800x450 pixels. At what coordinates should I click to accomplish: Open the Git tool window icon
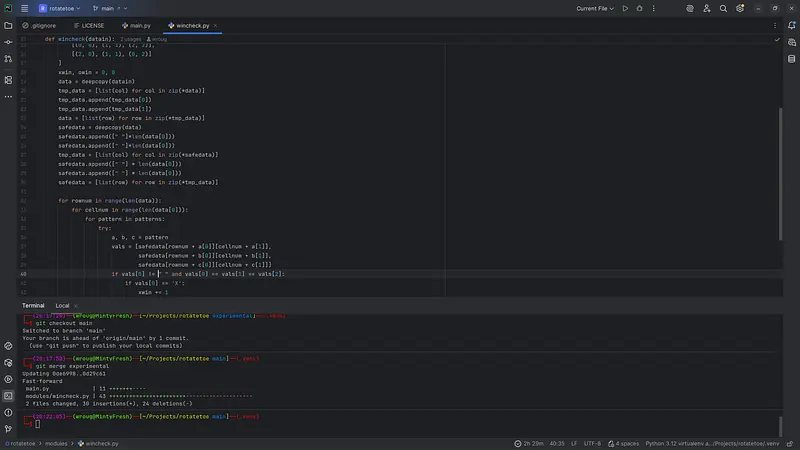[x=8, y=429]
